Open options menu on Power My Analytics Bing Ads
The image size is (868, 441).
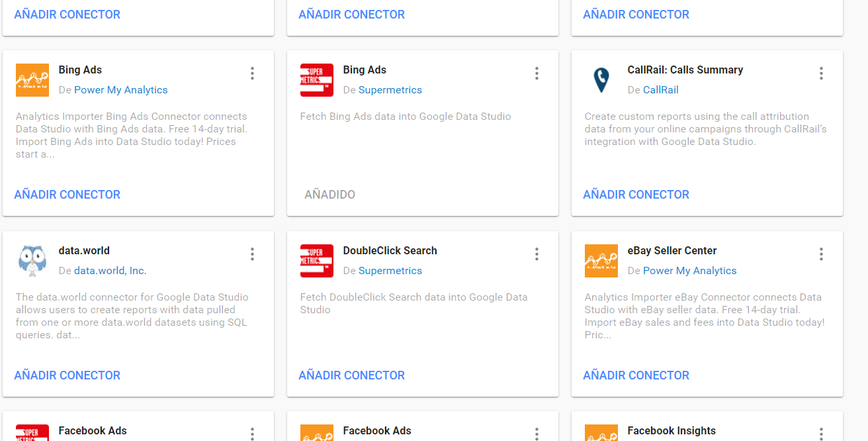[252, 73]
